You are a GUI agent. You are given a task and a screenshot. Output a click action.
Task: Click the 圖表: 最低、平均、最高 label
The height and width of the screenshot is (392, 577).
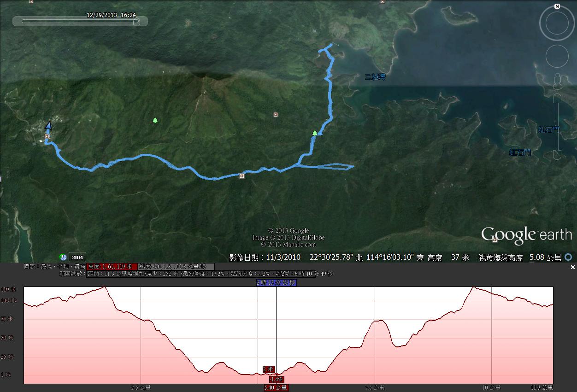pyautogui.click(x=55, y=266)
